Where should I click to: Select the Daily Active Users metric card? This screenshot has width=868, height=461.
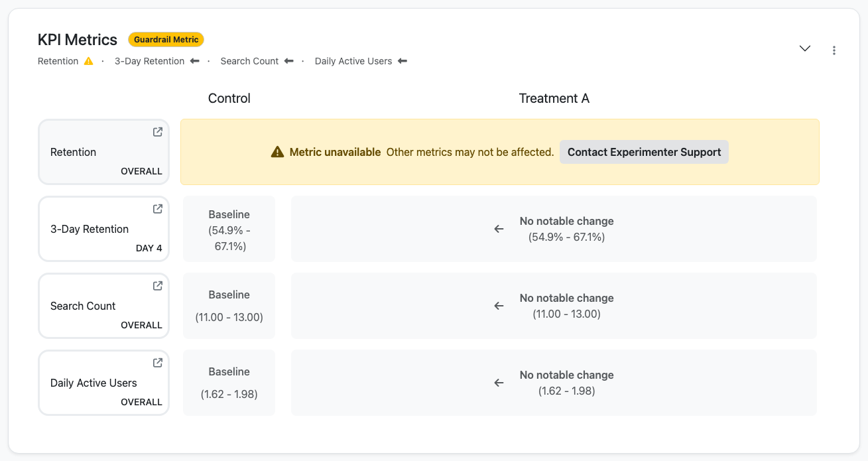click(x=104, y=383)
